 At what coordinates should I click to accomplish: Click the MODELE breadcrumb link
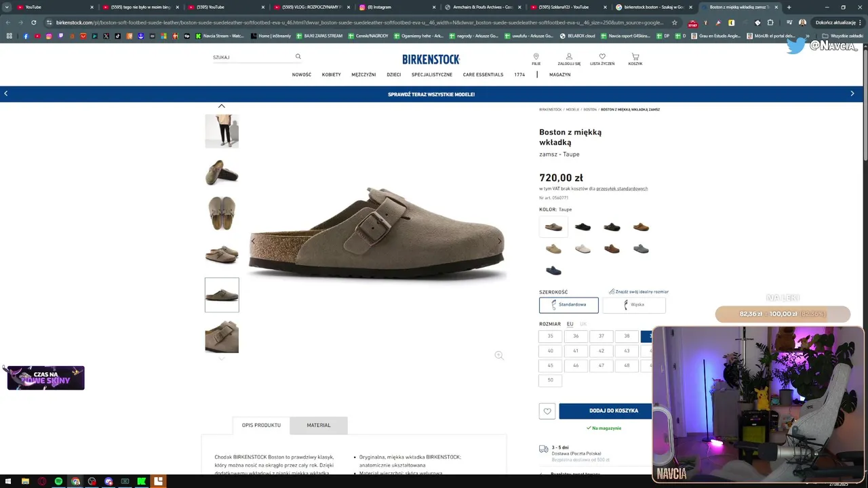point(572,109)
